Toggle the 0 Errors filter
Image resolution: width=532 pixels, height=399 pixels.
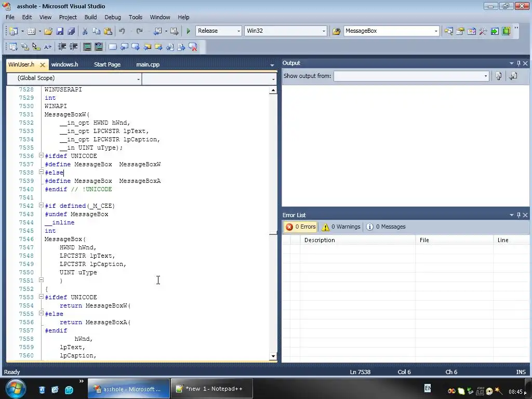pyautogui.click(x=301, y=227)
